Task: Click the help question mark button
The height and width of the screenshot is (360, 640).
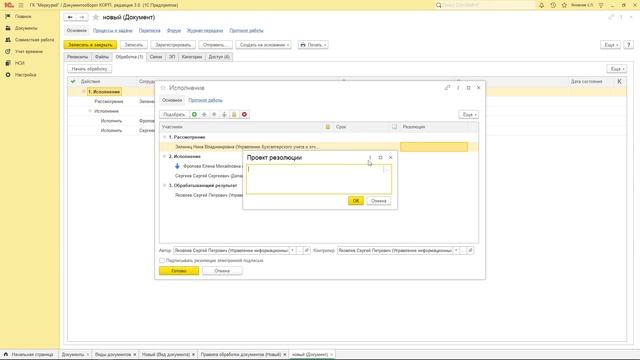Action: coord(629,45)
